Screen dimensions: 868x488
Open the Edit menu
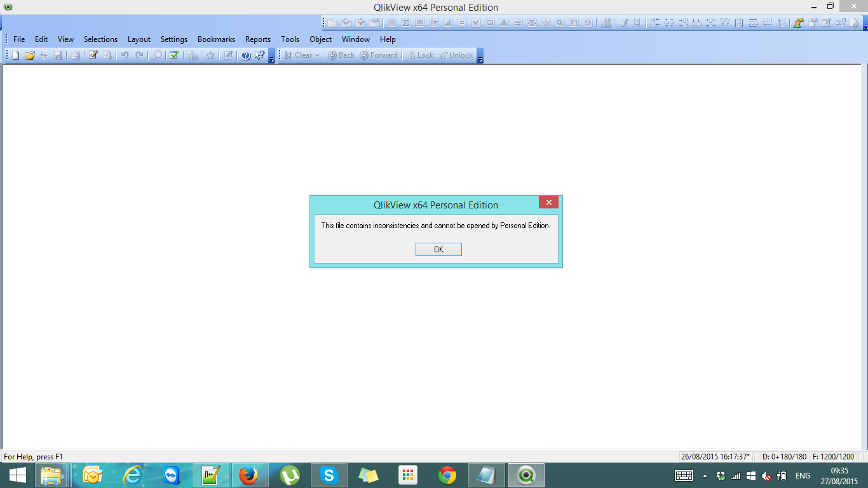click(x=41, y=39)
